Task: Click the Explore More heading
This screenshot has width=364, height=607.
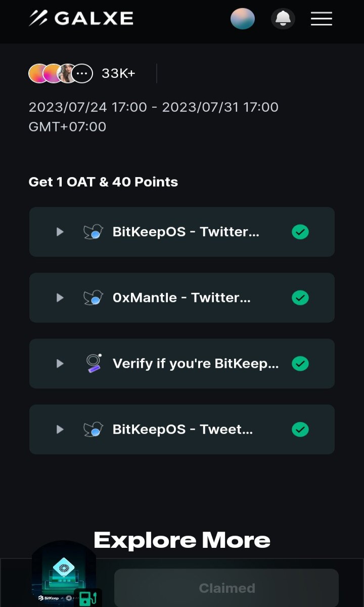Action: point(182,540)
